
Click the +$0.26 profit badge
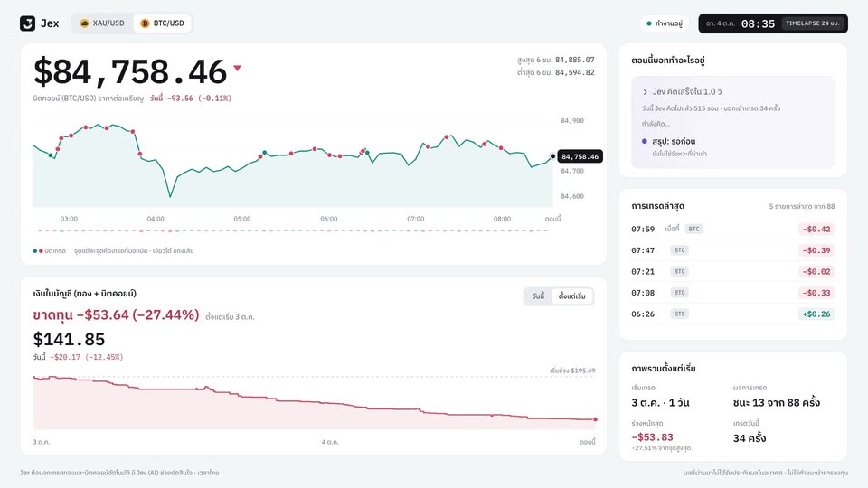pos(816,314)
